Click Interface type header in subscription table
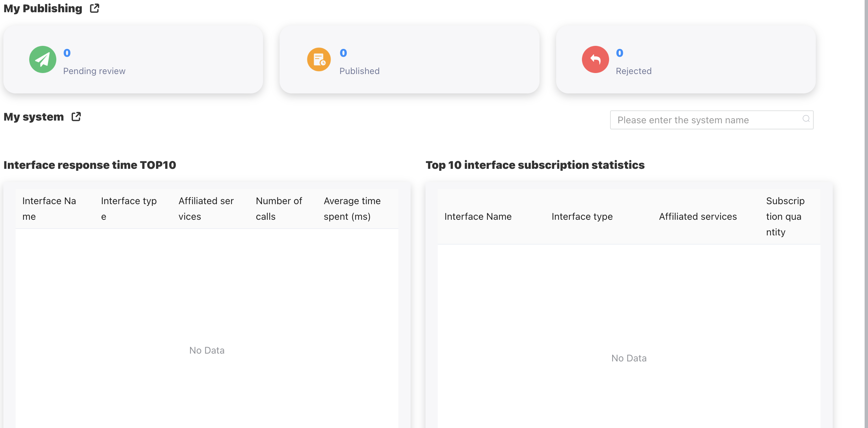Image resolution: width=868 pixels, height=428 pixels. (x=582, y=216)
